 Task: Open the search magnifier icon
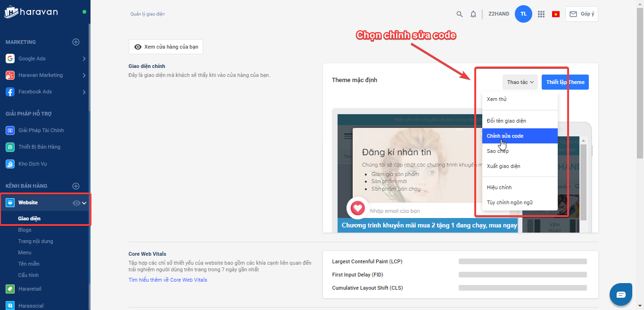tap(460, 14)
